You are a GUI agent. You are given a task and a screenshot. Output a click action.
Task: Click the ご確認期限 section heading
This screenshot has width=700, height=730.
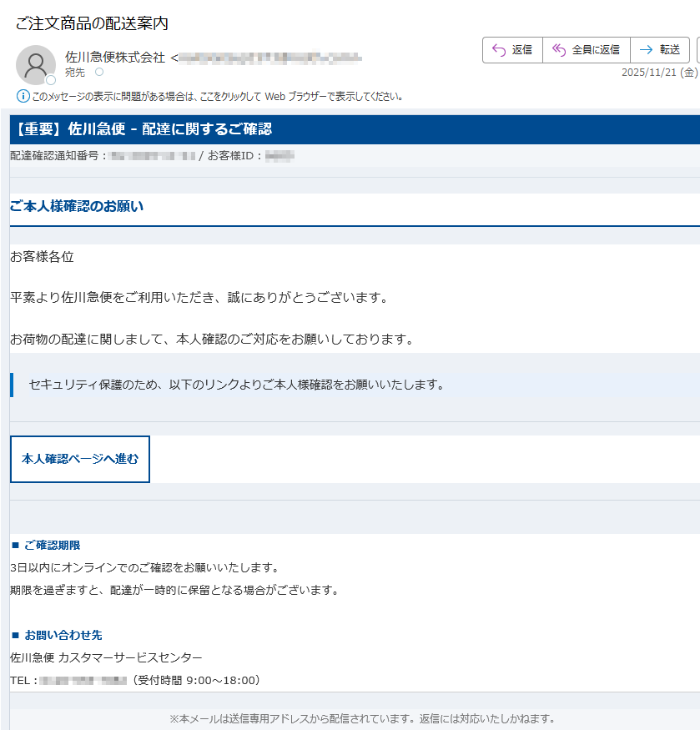pyautogui.click(x=52, y=545)
